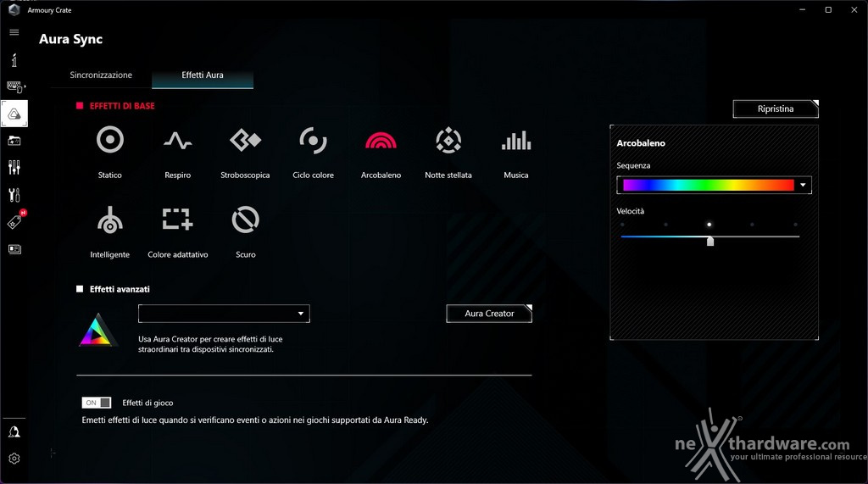Viewport: 868px width, 484px height.
Task: Open the Effetti avanzati dropdown list
Action: 224,314
